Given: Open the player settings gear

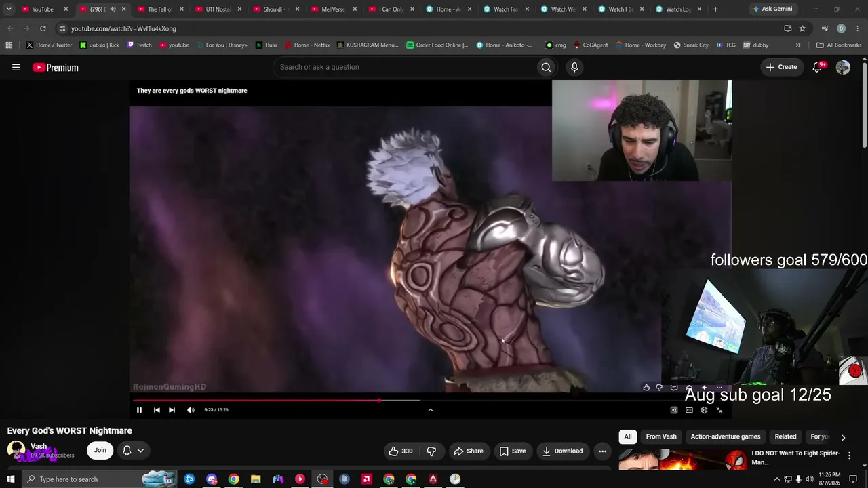Looking at the screenshot, I should [x=704, y=410].
